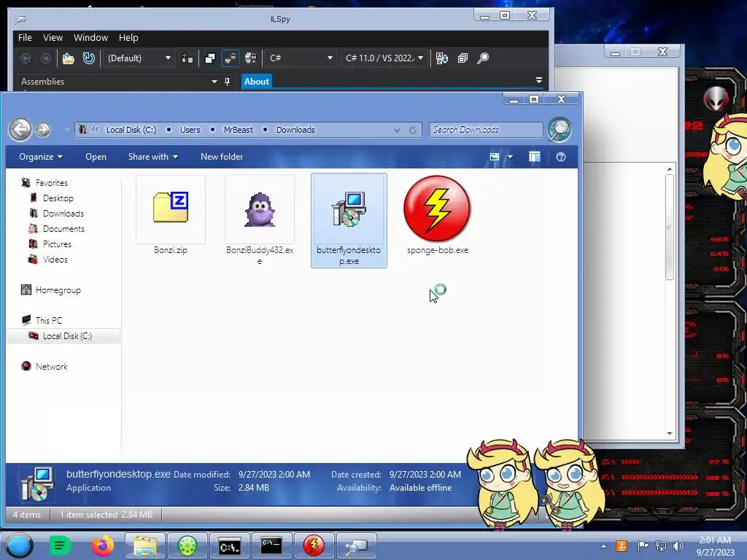
Task: Click the File Explorer taskbar icon
Action: pyautogui.click(x=145, y=545)
